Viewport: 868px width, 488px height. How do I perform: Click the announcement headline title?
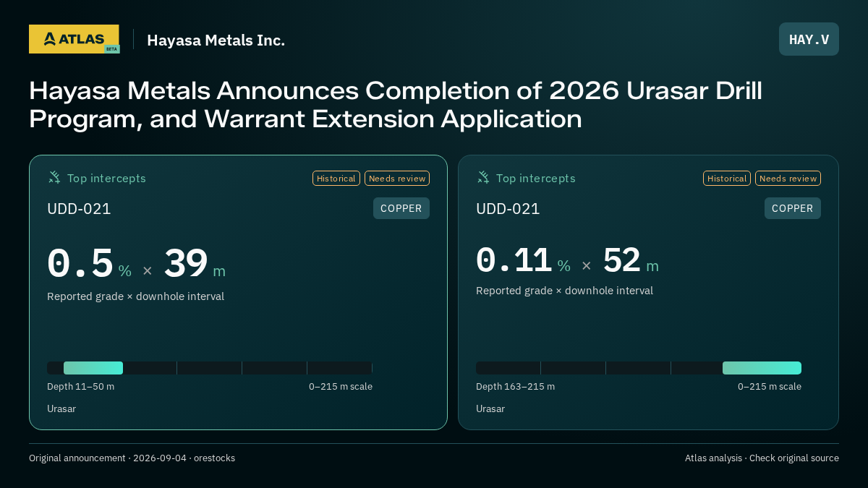396,105
